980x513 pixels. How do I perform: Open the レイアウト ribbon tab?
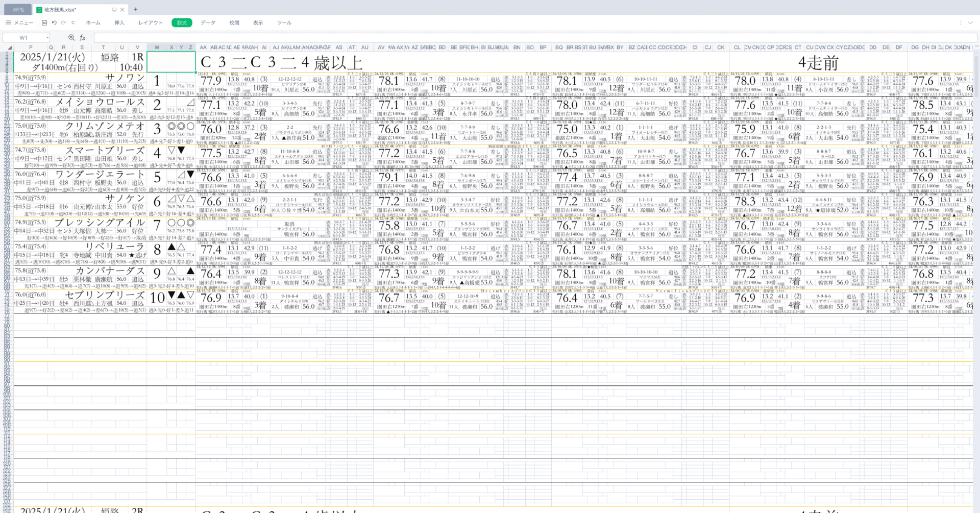pos(151,23)
